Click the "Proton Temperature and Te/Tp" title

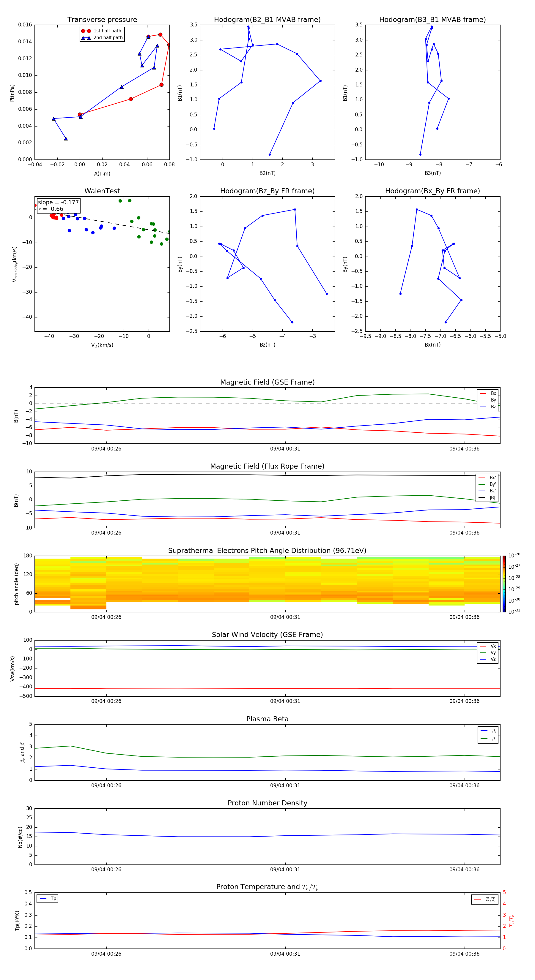point(267,887)
